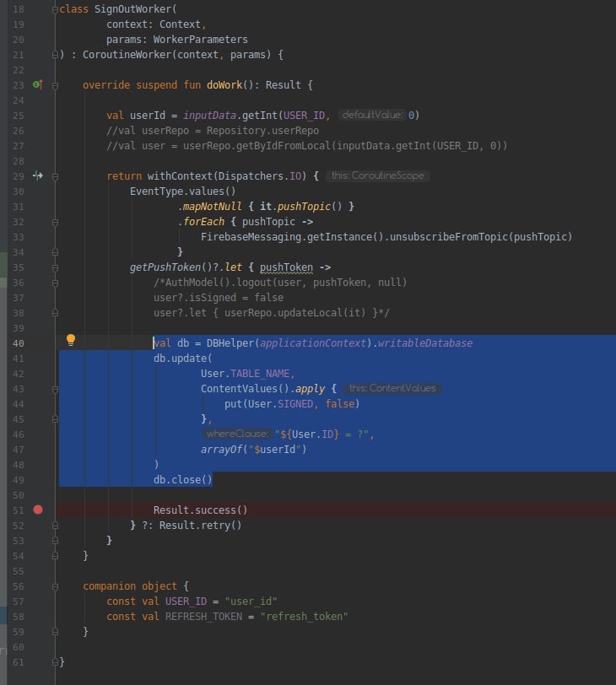Image resolution: width=616 pixels, height=685 pixels.
Task: Click the "user_id" string literal
Action: (251, 601)
